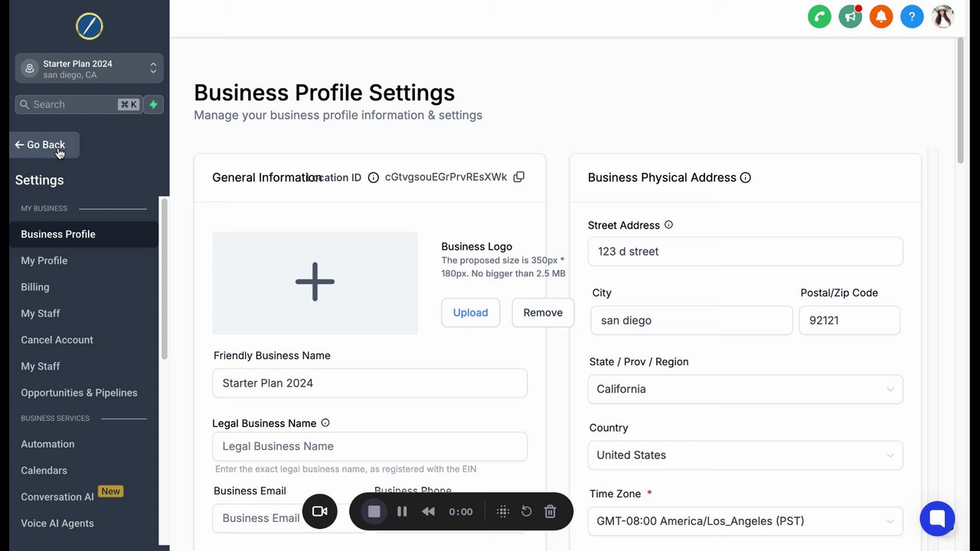Screen dimensions: 980x551
Task: Click the Go Back button
Action: point(44,145)
